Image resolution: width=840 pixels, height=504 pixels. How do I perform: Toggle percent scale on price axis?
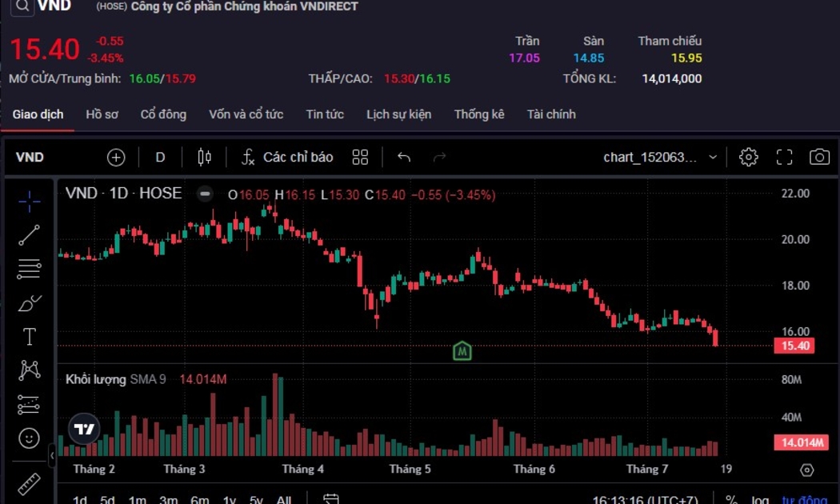(731, 500)
